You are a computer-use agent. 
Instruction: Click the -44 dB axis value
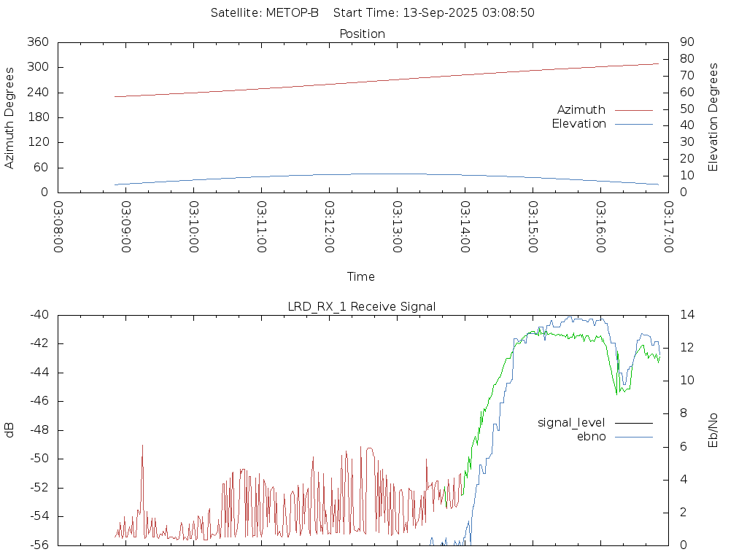coord(39,373)
